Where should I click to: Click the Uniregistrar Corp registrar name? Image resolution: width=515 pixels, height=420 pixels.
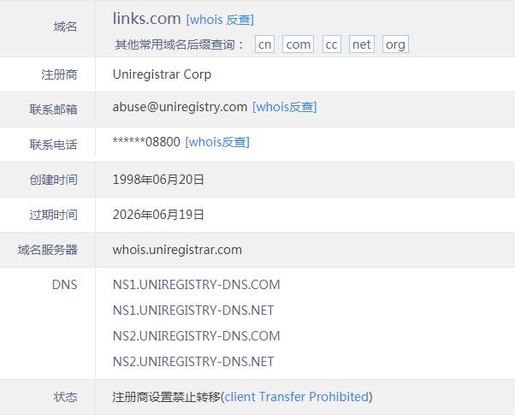pyautogui.click(x=162, y=74)
